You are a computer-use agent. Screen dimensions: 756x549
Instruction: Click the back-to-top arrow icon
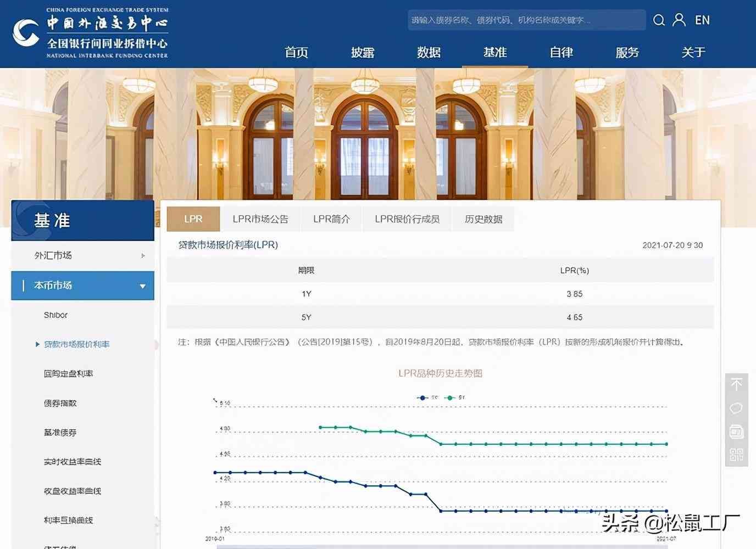(736, 384)
